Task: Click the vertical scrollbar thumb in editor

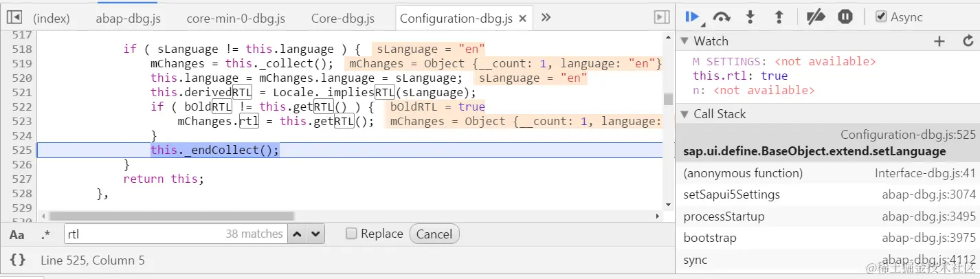Action: [x=667, y=99]
